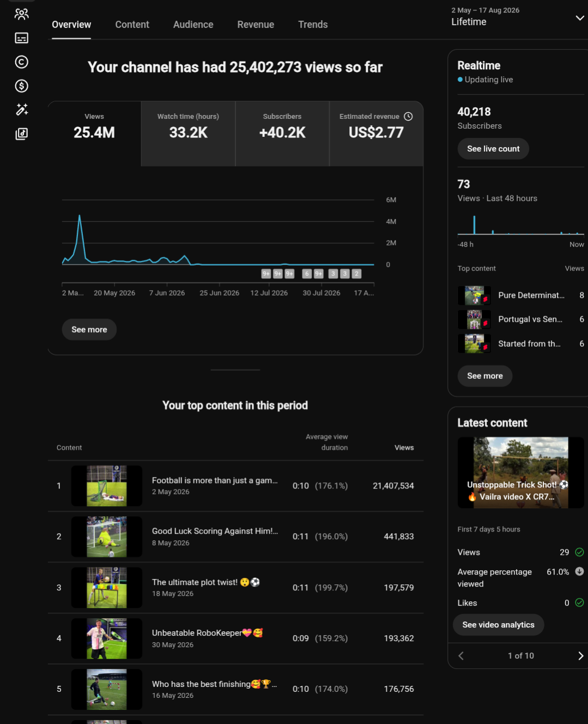Click the realtime 48-hour views bar chart
The height and width of the screenshot is (724, 588).
coord(521,225)
